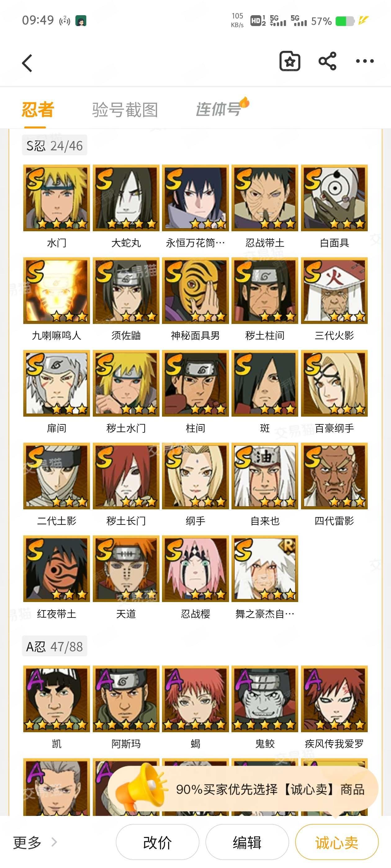Click the favorite star folder icon
Image resolution: width=391 pixels, height=868 pixels.
coord(290,61)
